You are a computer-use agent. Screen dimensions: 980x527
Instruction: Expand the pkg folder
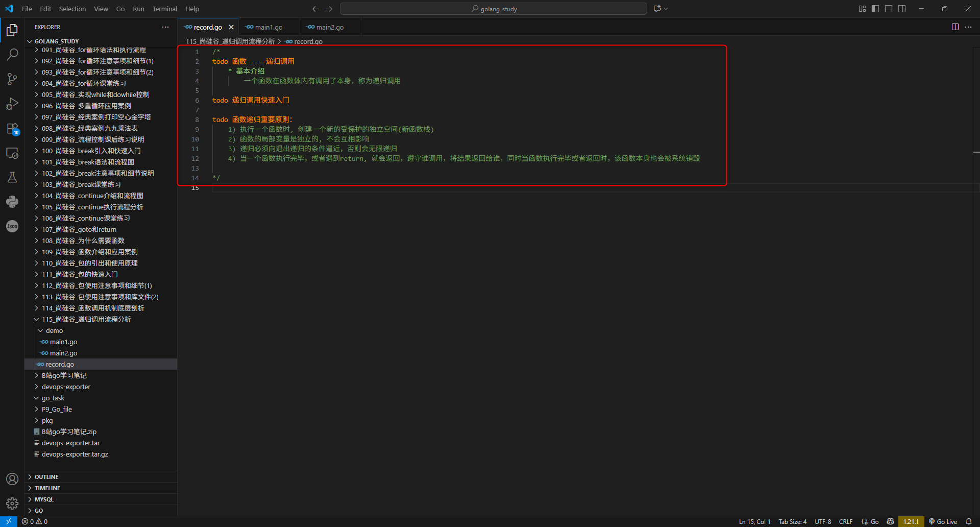coord(101,420)
